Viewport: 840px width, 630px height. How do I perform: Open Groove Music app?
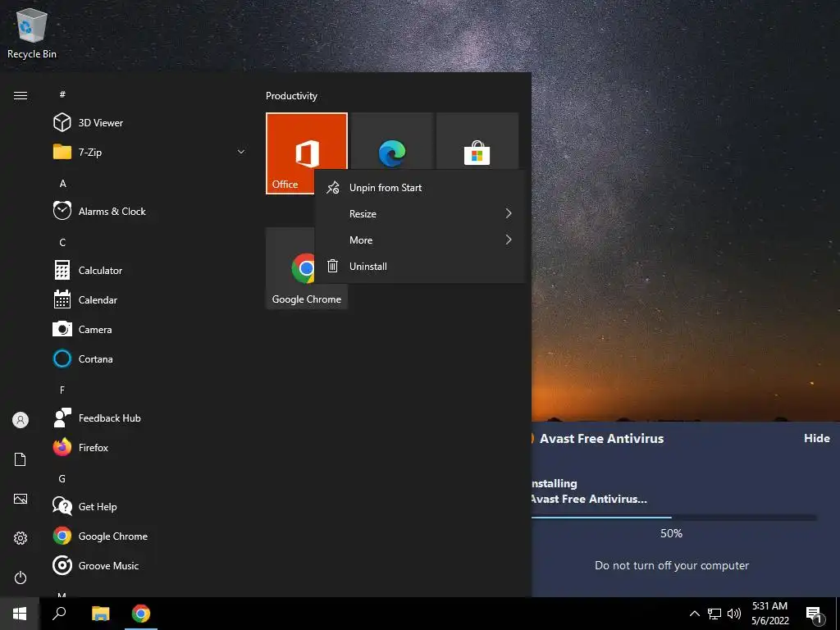tap(150, 565)
